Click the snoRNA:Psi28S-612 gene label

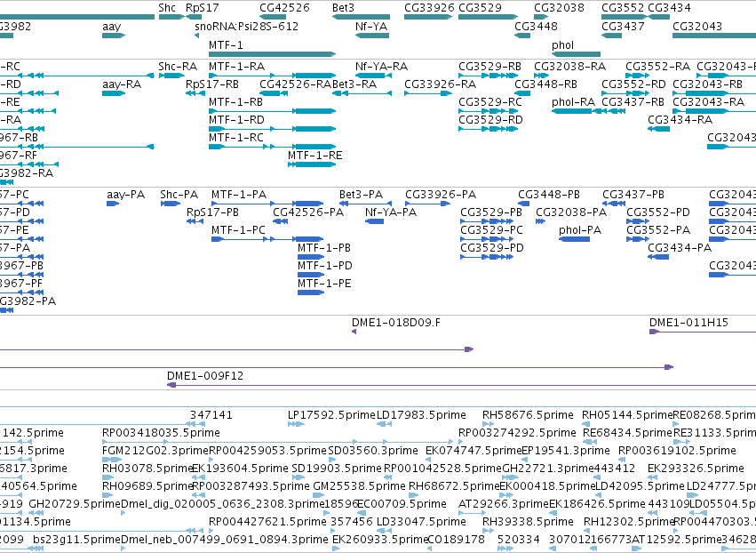pyautogui.click(x=246, y=27)
